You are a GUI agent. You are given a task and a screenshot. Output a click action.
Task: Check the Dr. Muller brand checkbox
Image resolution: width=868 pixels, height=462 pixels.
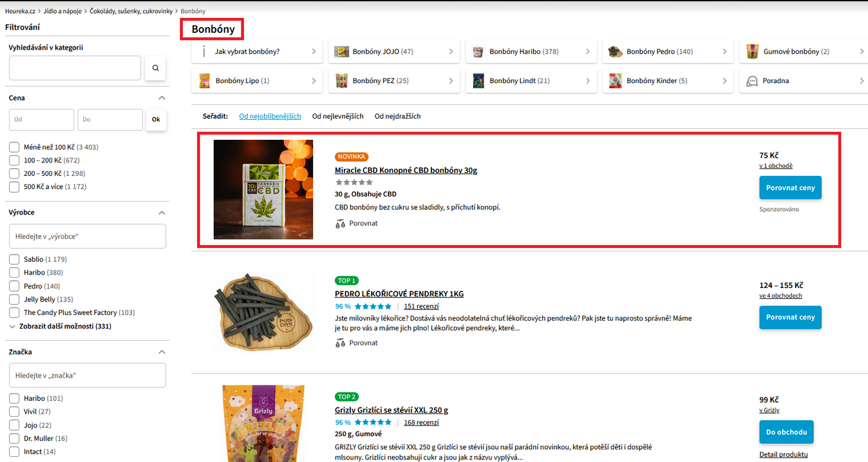14,438
